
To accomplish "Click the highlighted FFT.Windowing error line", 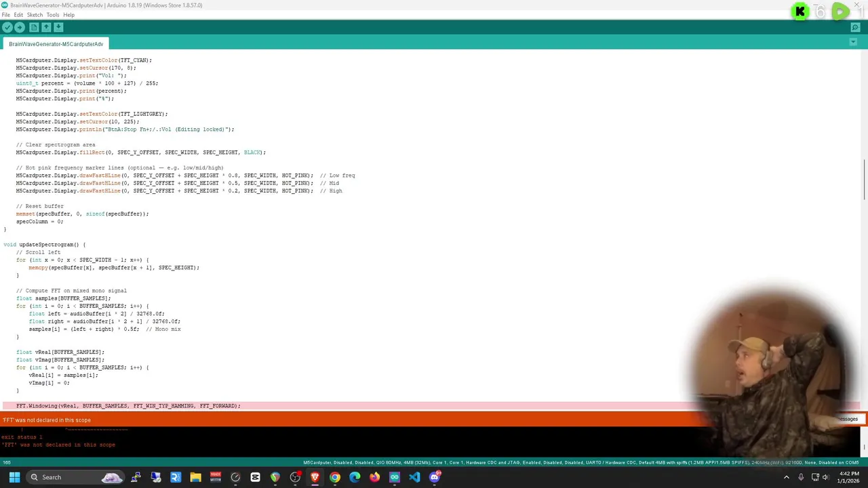I will [430, 406].
